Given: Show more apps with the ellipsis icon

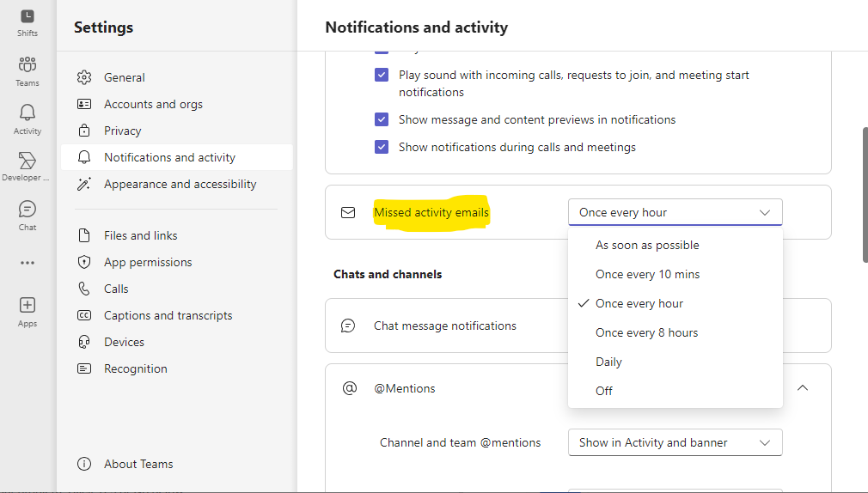Looking at the screenshot, I should pos(28,263).
